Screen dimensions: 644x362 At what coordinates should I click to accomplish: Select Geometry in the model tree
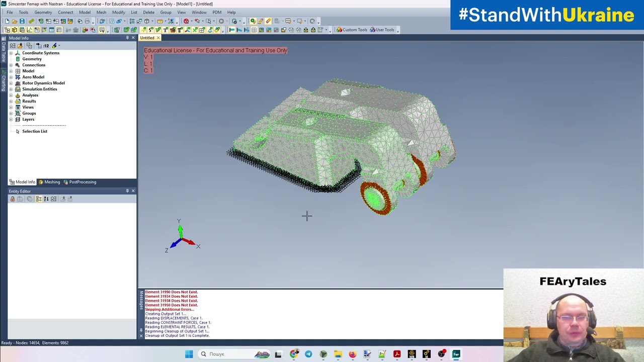pos(32,59)
